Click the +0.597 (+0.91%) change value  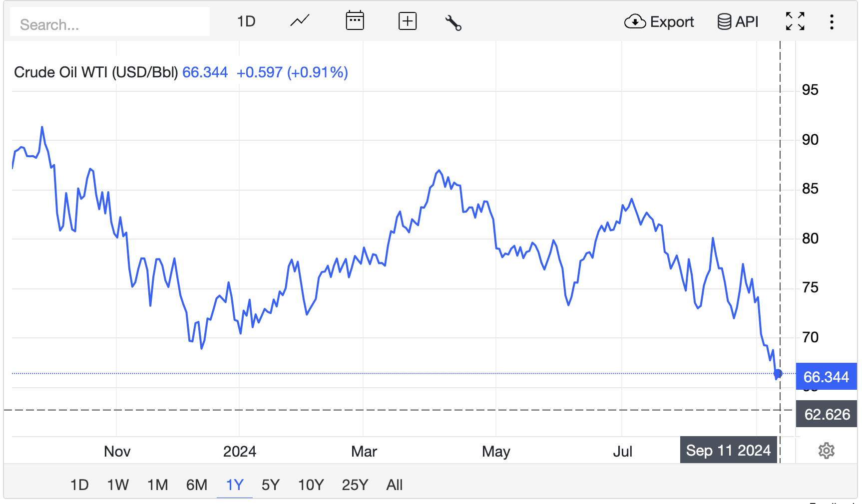[292, 72]
